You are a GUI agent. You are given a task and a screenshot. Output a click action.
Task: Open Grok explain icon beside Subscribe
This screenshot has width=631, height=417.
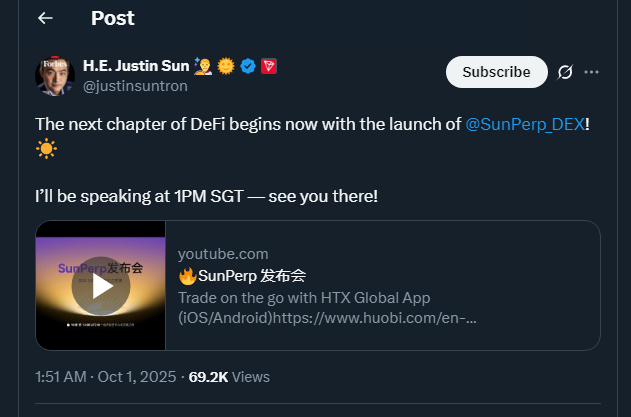pyautogui.click(x=565, y=72)
